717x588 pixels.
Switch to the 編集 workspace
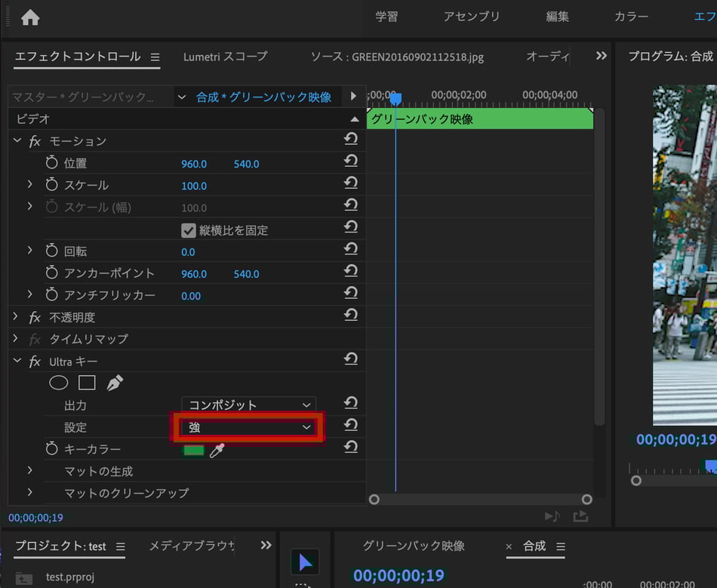point(558,17)
